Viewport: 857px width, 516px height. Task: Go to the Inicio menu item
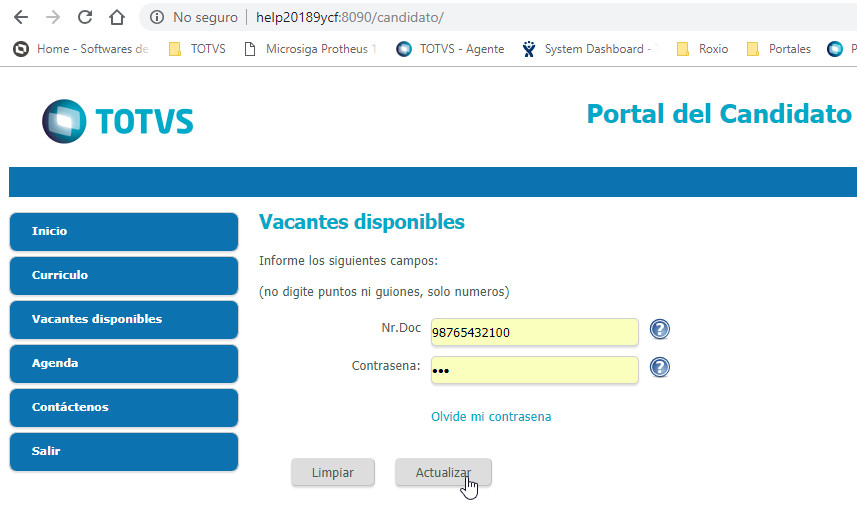pyautogui.click(x=124, y=232)
